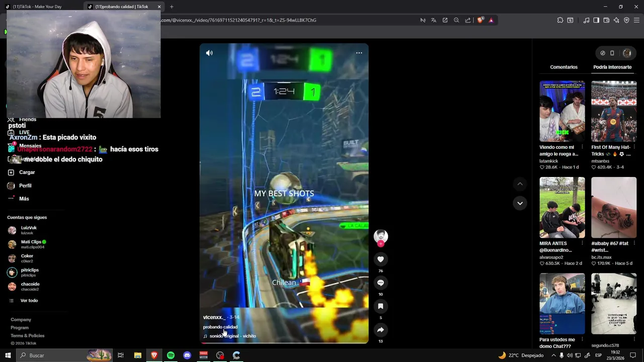Image resolution: width=644 pixels, height=362 pixels.
Task: Open the '#albaby #67 #tat' video thumbnail
Action: pyautogui.click(x=614, y=207)
